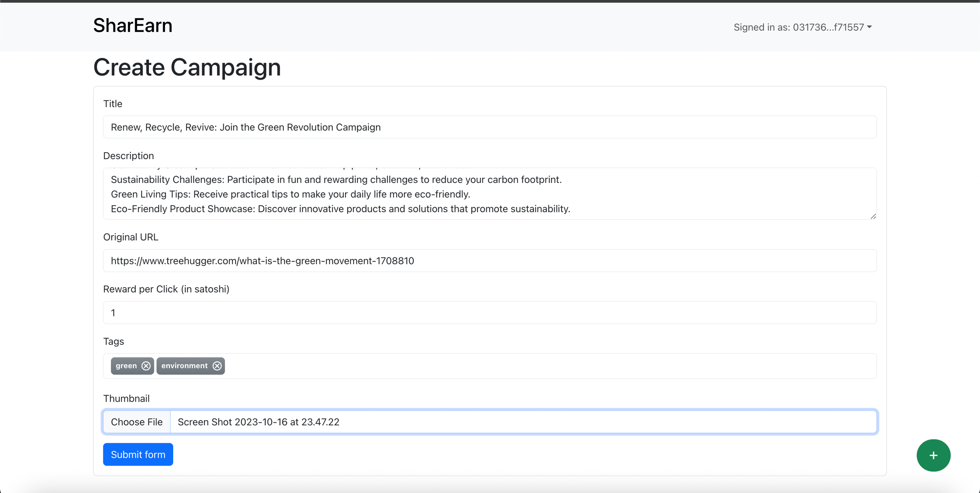Open the Signed in as account dropdown
The image size is (980, 493).
802,27
